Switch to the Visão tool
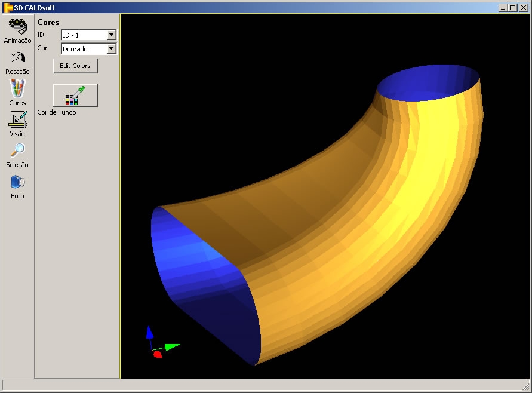Screen dimensions: 532x393 click(17, 119)
